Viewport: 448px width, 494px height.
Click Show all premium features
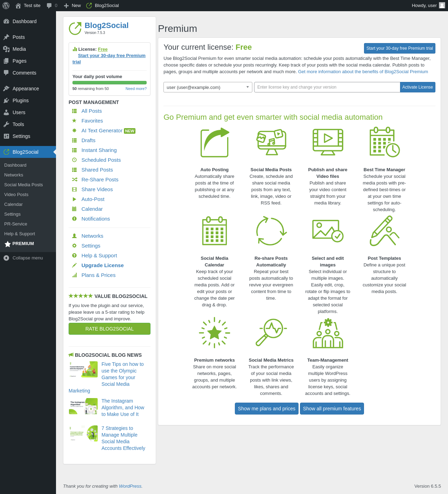pos(332,409)
